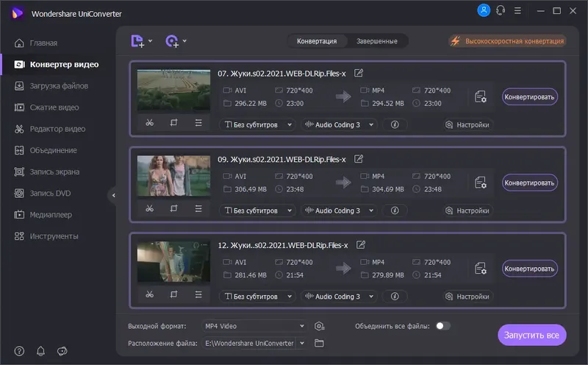The width and height of the screenshot is (588, 365).
Task: Open the hamburger main menu
Action: click(517, 10)
